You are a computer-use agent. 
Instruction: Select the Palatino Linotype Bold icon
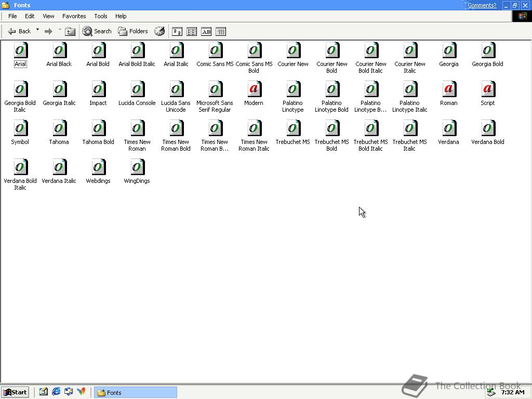pyautogui.click(x=332, y=89)
